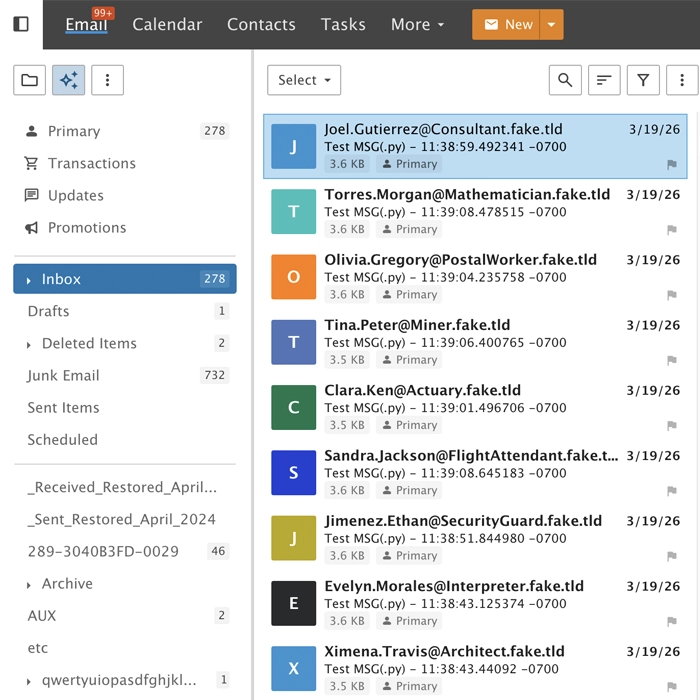
Task: Open folder view icon in sidebar
Action: 29,80
